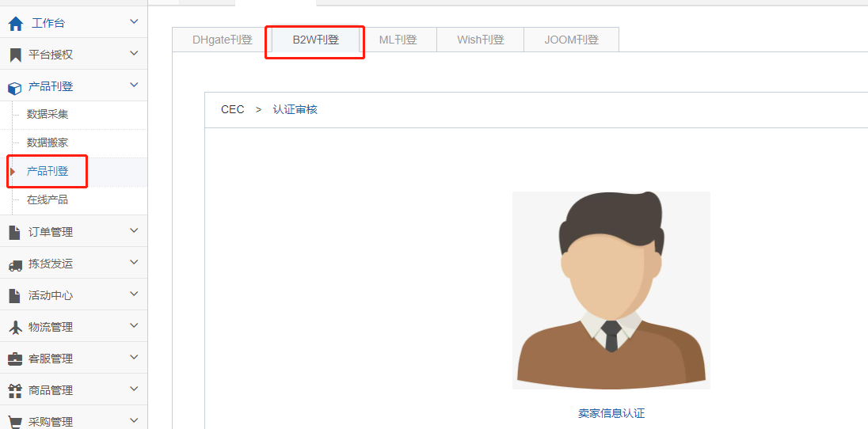Viewport: 868px width, 429px height.
Task: Open 数据搬家 in the sidebar
Action: (x=48, y=142)
